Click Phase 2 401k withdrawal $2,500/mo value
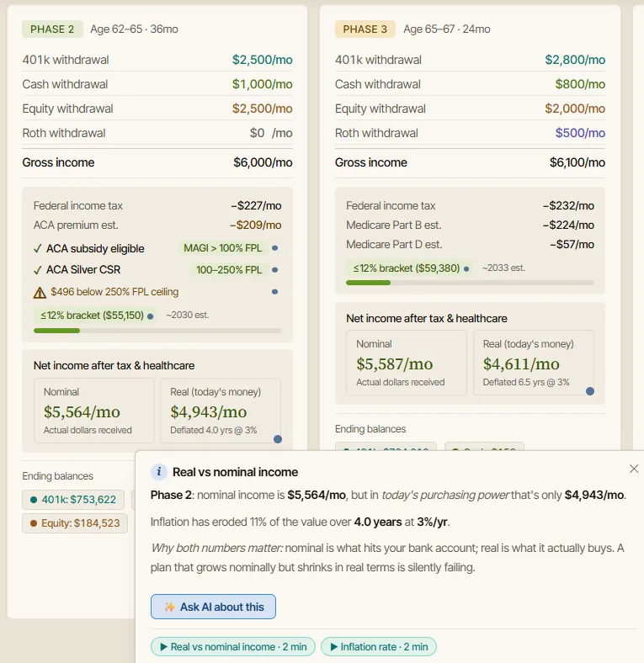Viewport: 644px width, 663px height. (x=263, y=60)
